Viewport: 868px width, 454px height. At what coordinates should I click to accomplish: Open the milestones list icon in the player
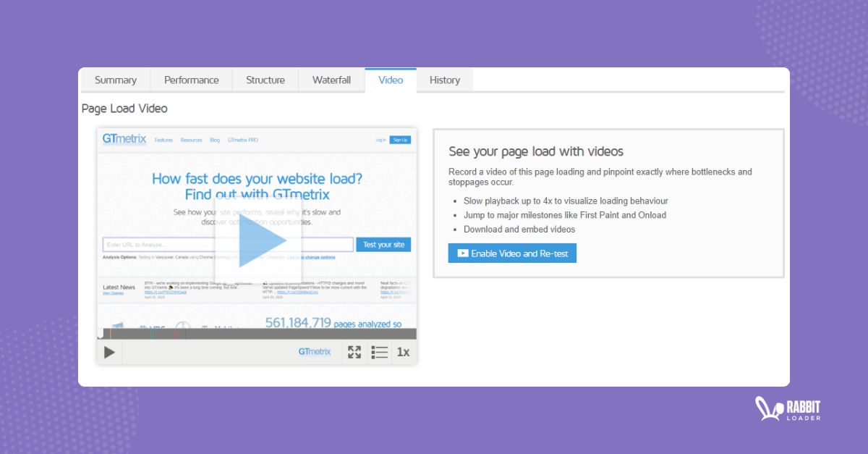[379, 352]
